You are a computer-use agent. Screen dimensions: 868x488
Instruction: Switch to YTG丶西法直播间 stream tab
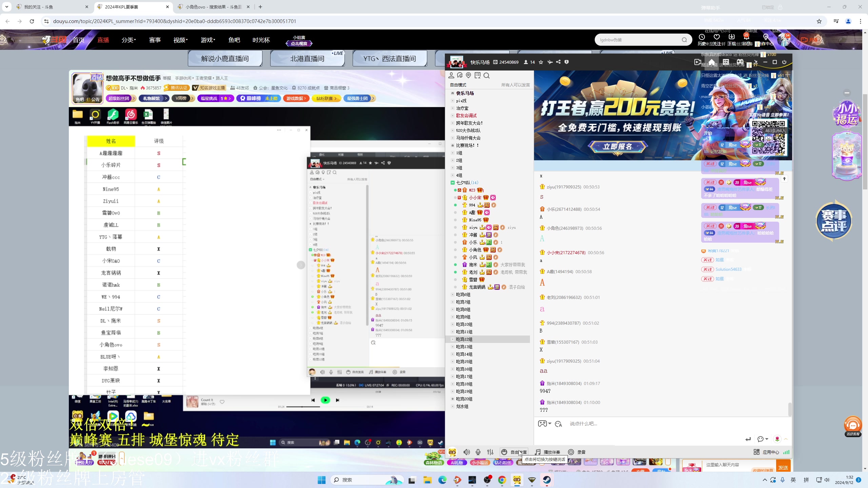coord(390,59)
